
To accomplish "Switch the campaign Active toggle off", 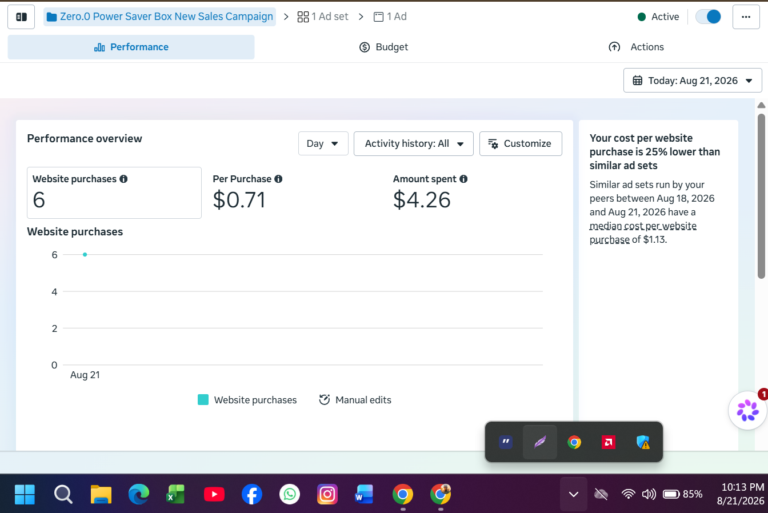I will tap(708, 17).
